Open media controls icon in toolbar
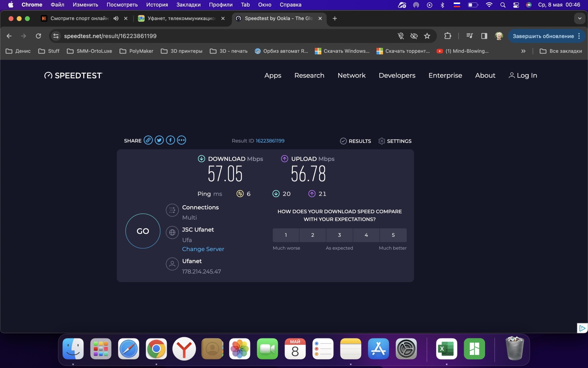588x368 pixels. 469,36
